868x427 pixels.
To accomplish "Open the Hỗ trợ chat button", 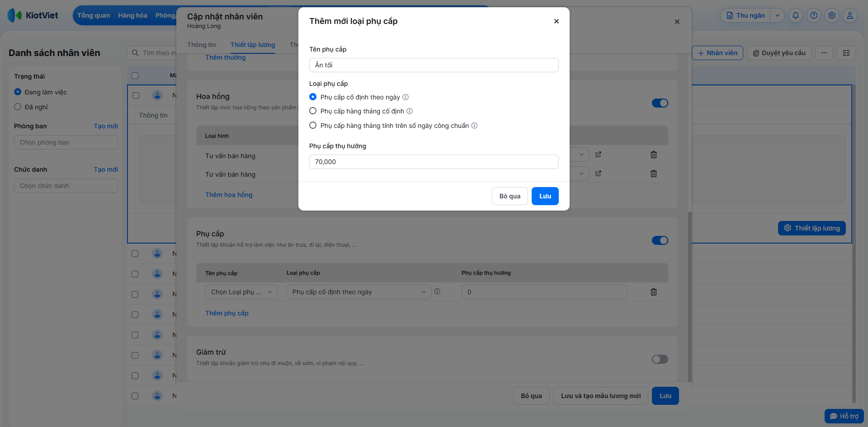I will 844,416.
